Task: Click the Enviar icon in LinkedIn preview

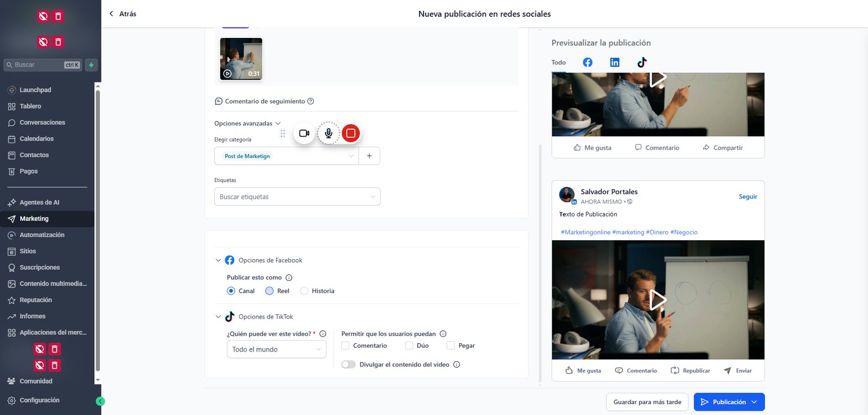Action: 727,371
